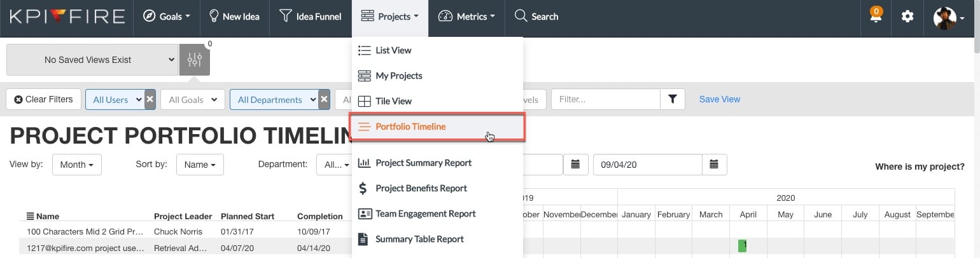Open the start date calendar picker
This screenshot has height=258, width=980.
[x=575, y=165]
